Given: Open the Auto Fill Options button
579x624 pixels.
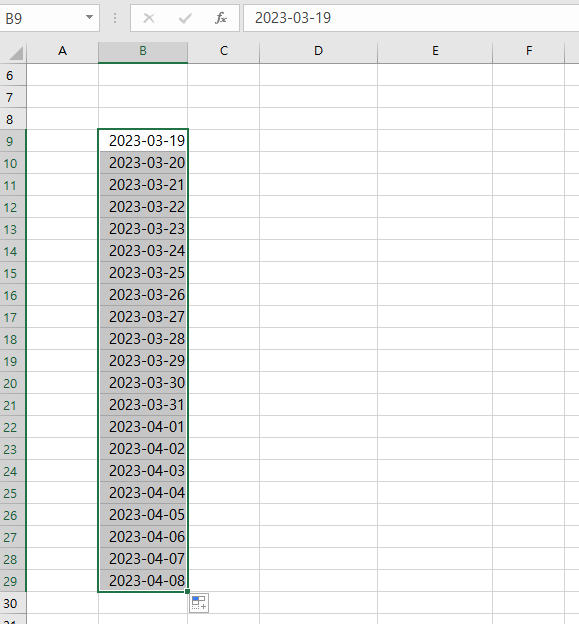Looking at the screenshot, I should (x=199, y=603).
